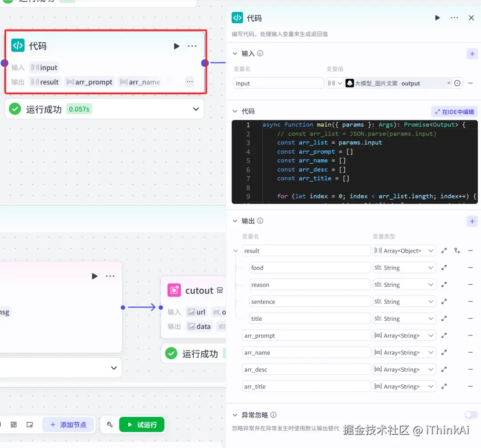This screenshot has width=481, height=448.
Task: Expand description editor for result row
Action: point(444,250)
